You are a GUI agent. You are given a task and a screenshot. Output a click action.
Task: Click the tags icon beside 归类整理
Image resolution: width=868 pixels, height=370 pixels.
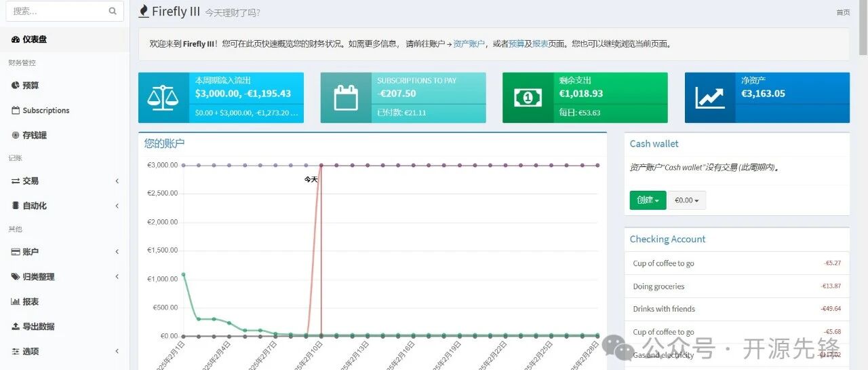tap(16, 277)
